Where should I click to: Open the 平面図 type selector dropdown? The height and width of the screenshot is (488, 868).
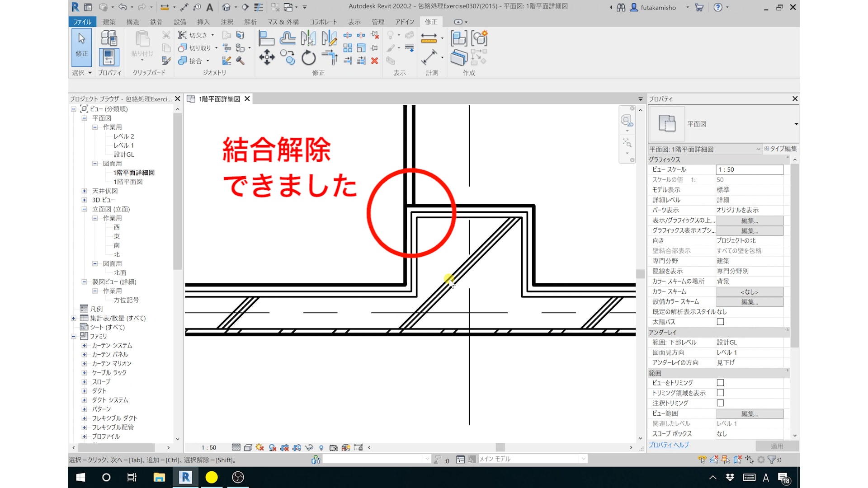(796, 124)
